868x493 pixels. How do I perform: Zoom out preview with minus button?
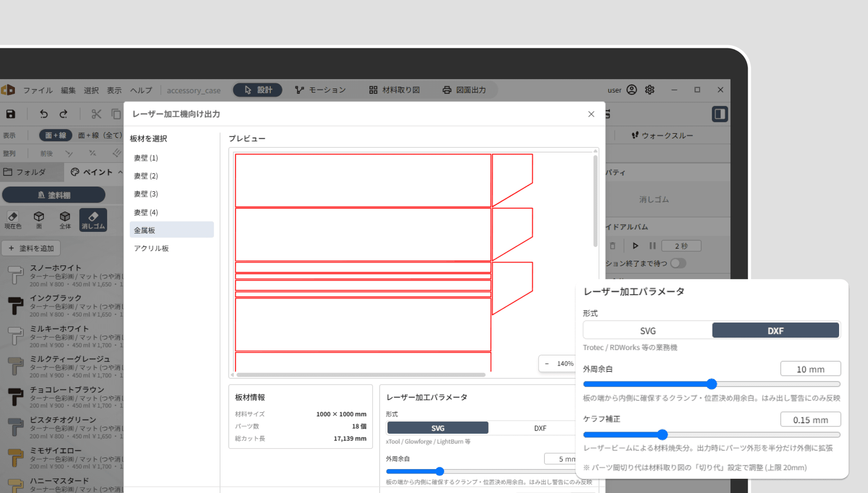click(547, 364)
